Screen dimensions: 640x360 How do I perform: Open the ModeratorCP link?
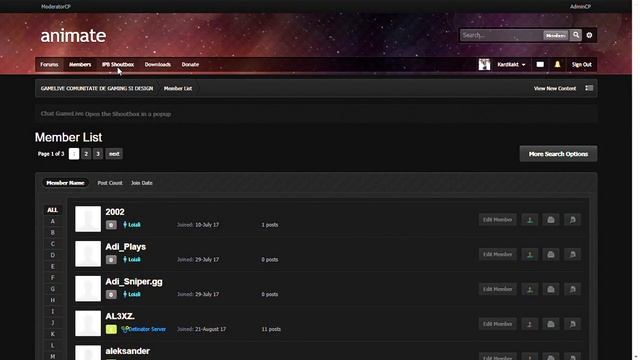pos(56,7)
